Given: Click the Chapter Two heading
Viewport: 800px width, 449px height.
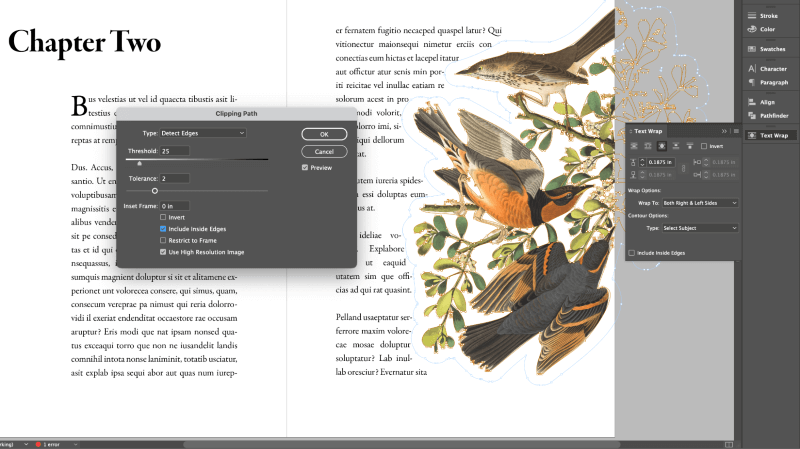Looking at the screenshot, I should coord(85,42).
